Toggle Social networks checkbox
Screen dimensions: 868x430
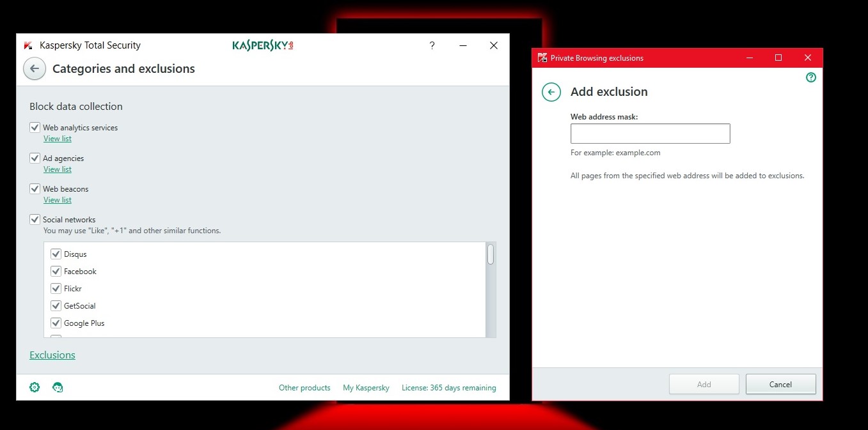click(x=35, y=219)
